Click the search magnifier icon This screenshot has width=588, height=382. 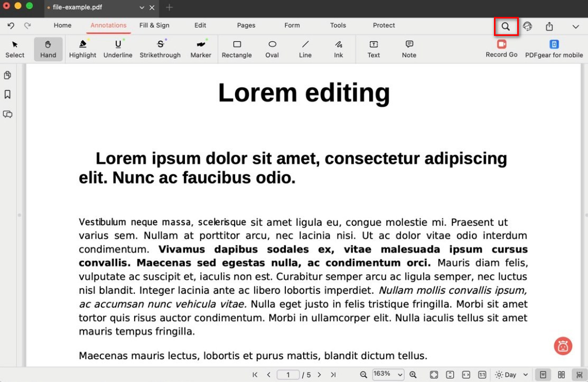point(506,26)
